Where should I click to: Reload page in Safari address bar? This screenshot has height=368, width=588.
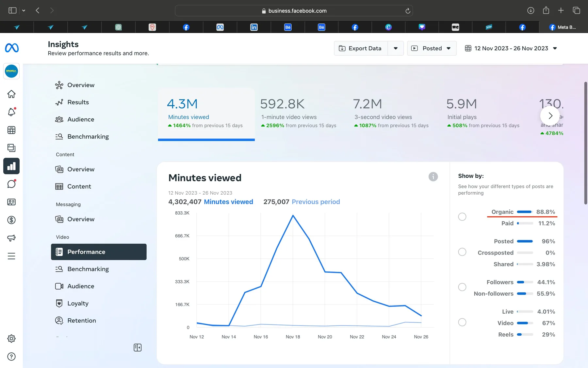pyautogui.click(x=408, y=11)
